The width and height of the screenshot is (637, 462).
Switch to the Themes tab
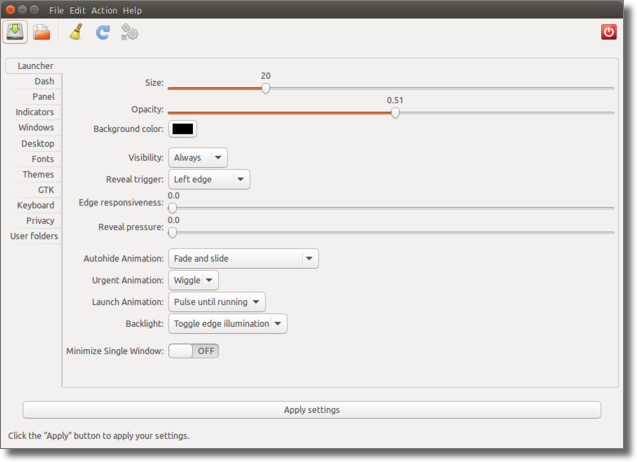click(x=38, y=174)
